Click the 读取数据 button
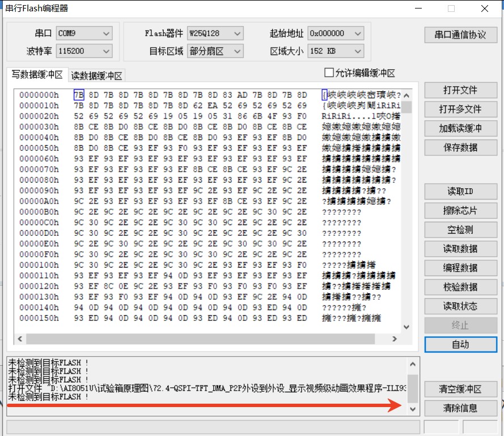 tap(460, 248)
